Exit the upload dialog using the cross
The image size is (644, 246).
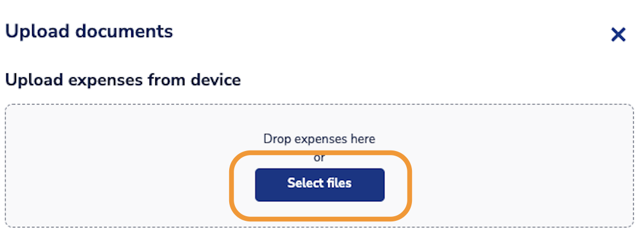[618, 35]
